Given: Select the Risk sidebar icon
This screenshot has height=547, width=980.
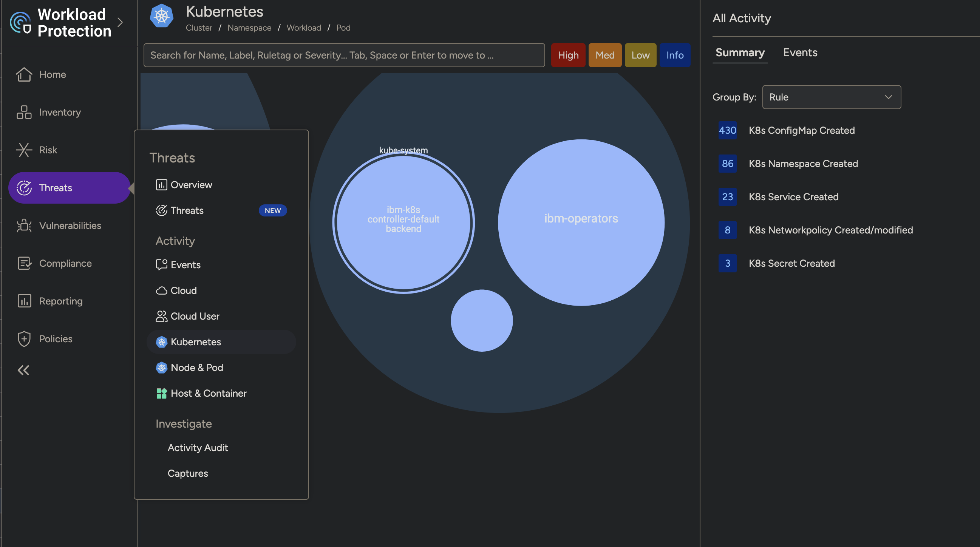Looking at the screenshot, I should click(23, 150).
